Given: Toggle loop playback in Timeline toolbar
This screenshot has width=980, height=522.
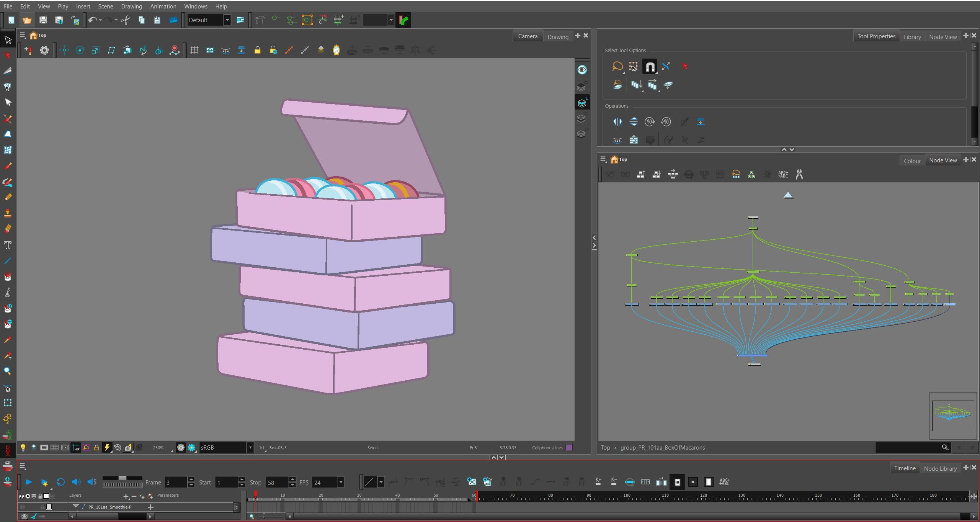Looking at the screenshot, I should point(60,482).
